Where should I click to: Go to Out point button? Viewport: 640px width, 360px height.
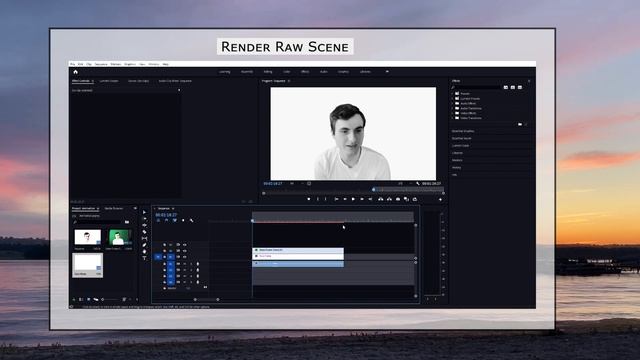coord(370,199)
